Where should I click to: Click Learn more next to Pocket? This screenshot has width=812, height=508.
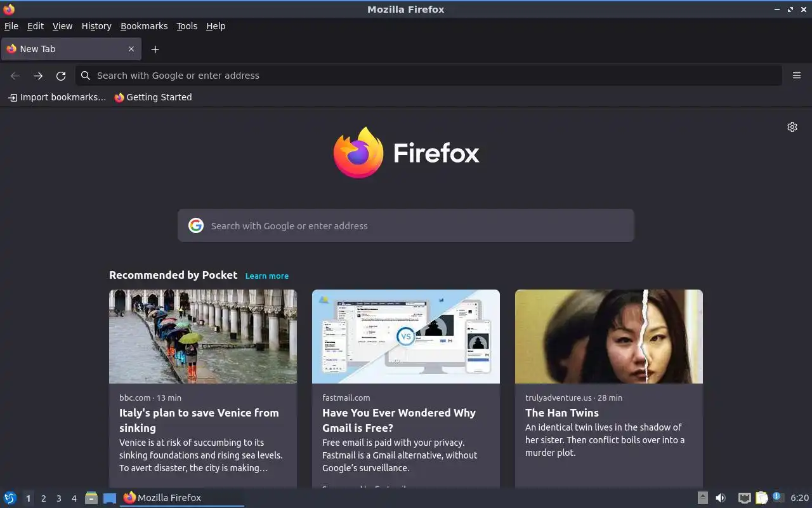(267, 276)
